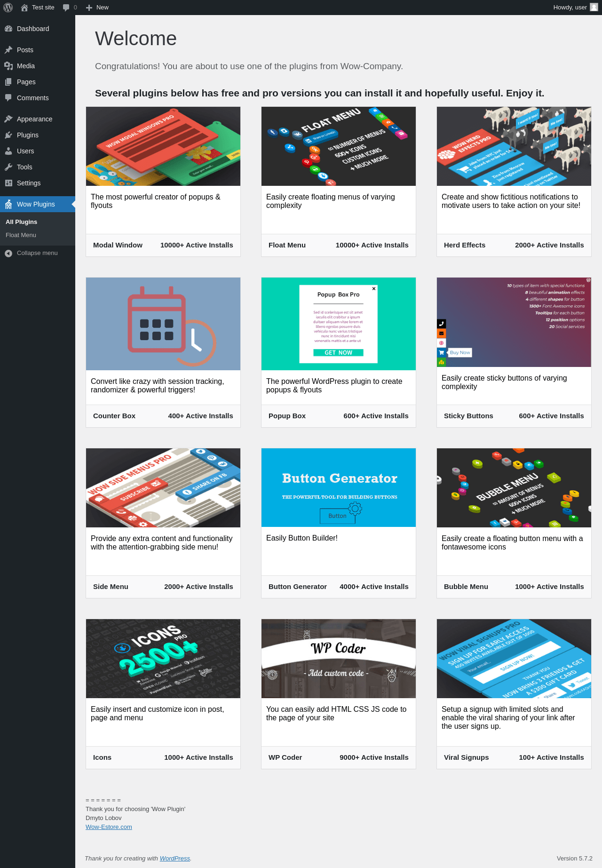Viewport: 602px width, 868px height.
Task: Click the Tools wrench icon
Action: click(x=8, y=167)
